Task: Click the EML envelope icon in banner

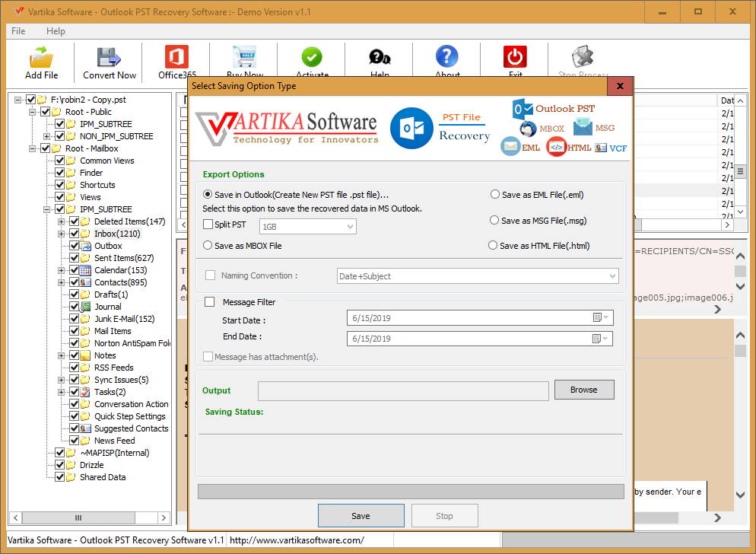Action: [x=510, y=147]
